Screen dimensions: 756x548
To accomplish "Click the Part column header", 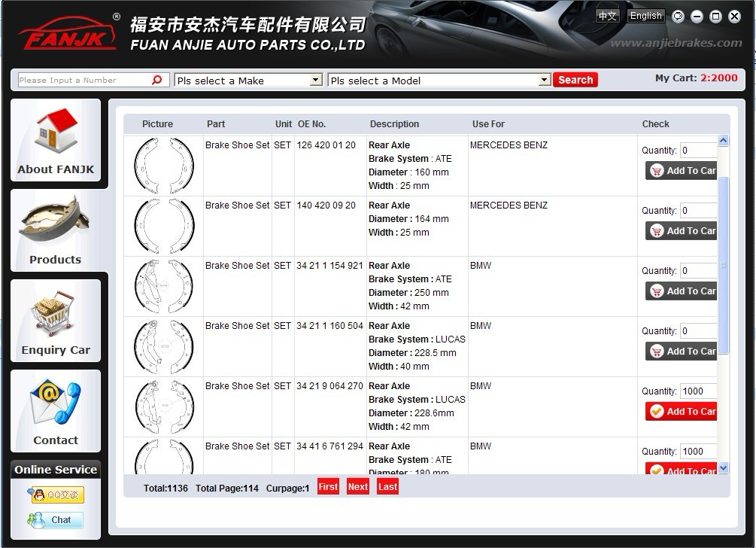I will [216, 124].
